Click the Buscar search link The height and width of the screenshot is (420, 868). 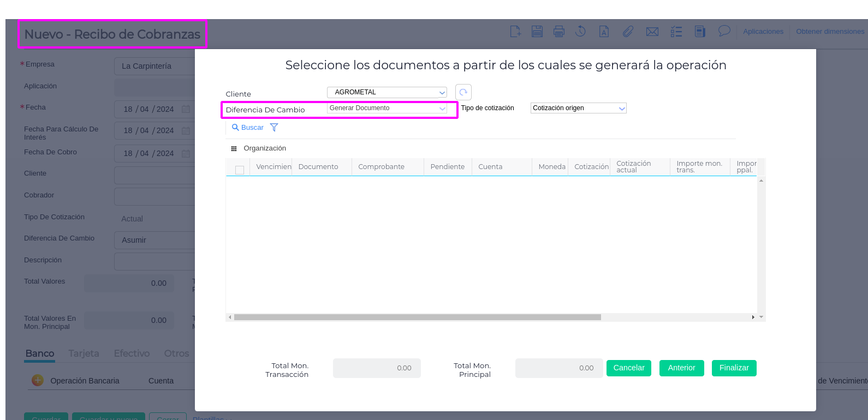tap(248, 128)
